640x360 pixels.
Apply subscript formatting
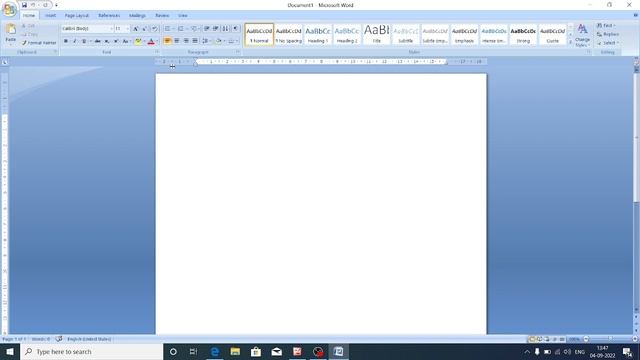point(107,41)
